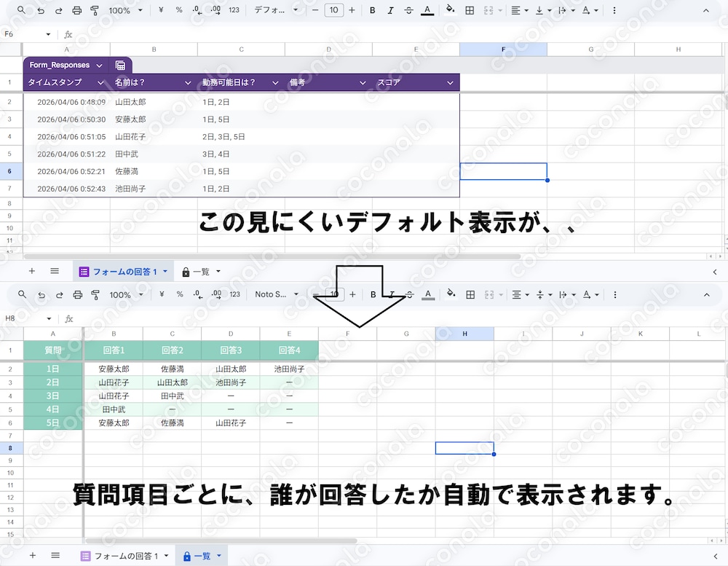Increase decimal places in the top toolbar
This screenshot has height=566, width=728.
pos(215,9)
